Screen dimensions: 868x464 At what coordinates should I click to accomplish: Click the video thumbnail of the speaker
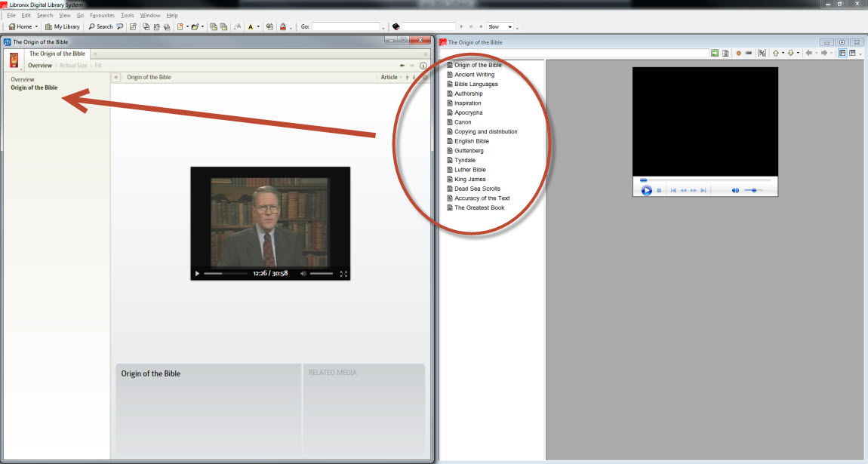[x=270, y=223]
